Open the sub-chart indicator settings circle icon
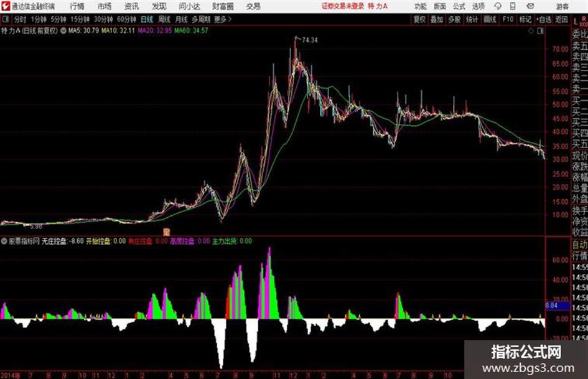 coord(4,241)
